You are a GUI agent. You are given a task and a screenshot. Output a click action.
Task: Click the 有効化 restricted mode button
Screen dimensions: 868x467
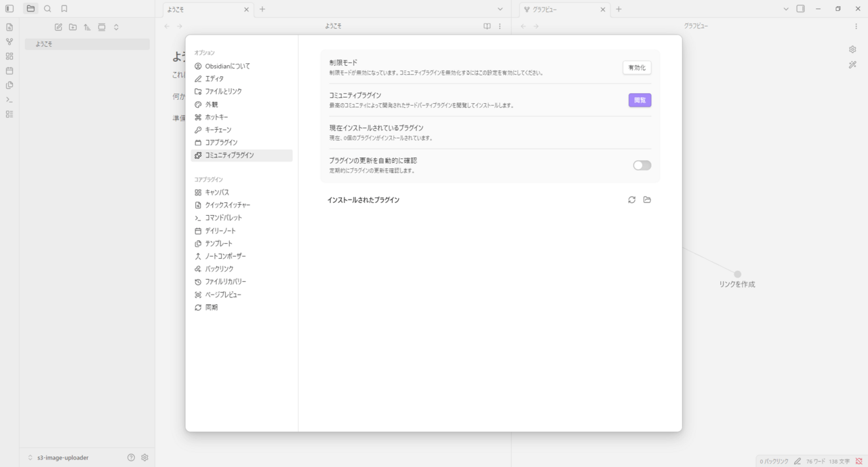click(637, 67)
